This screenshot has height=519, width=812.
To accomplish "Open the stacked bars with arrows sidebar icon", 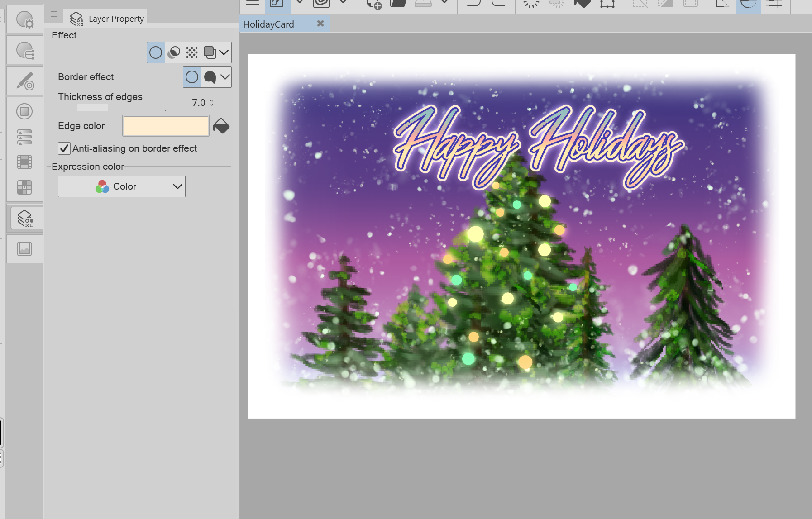I will click(x=24, y=137).
